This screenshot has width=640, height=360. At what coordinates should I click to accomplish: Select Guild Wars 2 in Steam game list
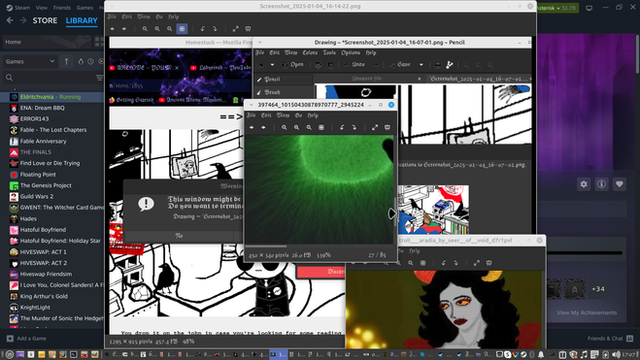click(x=52, y=197)
